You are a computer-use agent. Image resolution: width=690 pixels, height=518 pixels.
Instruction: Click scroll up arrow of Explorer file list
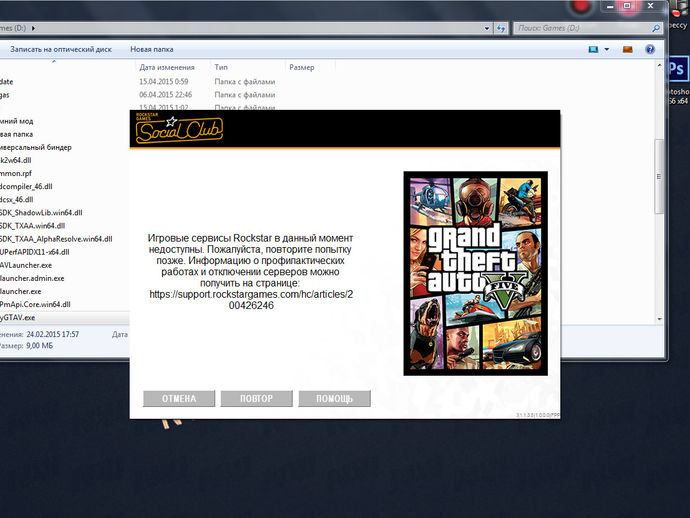pos(659,66)
